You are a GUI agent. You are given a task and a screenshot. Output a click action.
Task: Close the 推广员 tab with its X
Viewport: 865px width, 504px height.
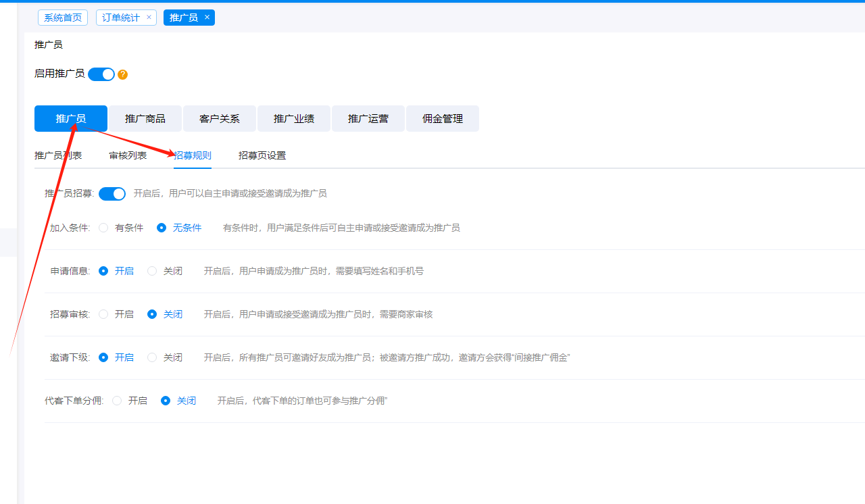(x=207, y=18)
